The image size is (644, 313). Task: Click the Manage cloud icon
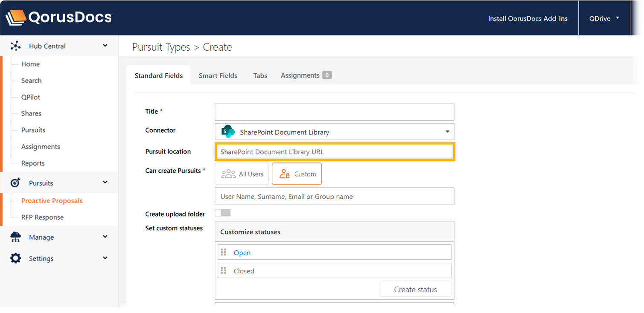(15, 237)
